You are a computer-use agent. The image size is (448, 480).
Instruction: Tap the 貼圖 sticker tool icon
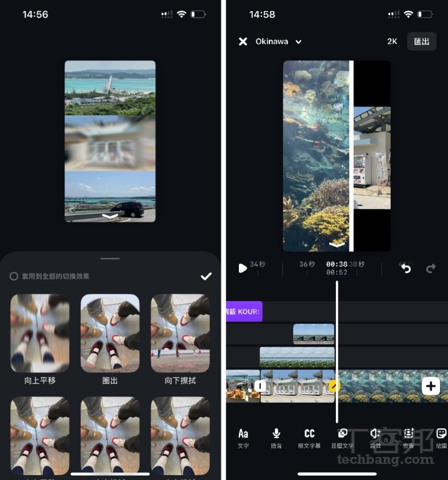point(441,436)
